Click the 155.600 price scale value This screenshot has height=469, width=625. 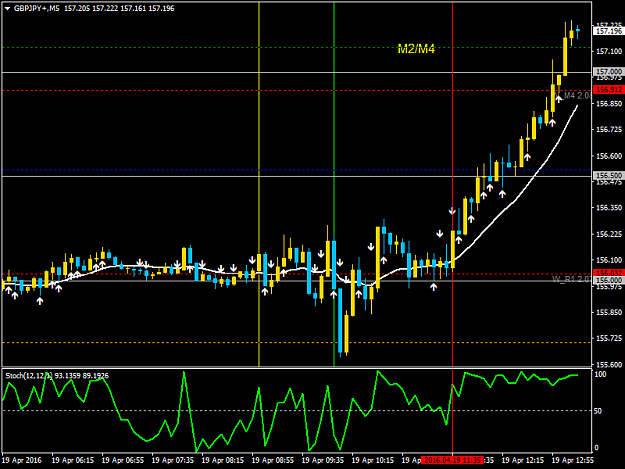(x=609, y=364)
